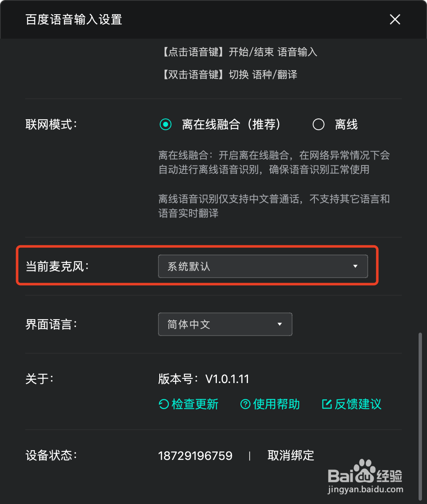Open the 当前麦克风 microphone dropdown
This screenshot has width=427, height=504.
tap(264, 266)
